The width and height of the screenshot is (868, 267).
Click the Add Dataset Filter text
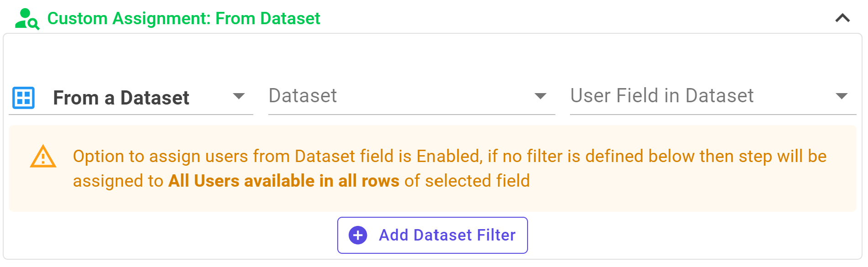(447, 236)
